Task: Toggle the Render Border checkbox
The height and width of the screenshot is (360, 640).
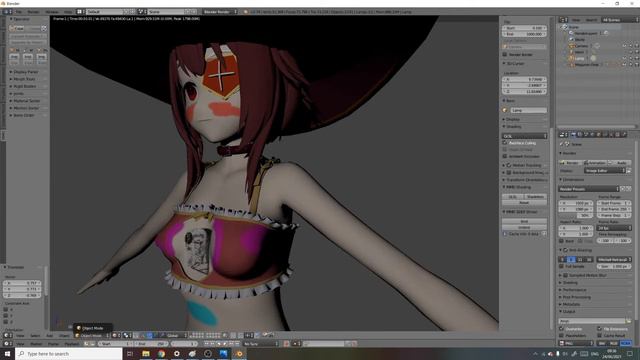Action: pyautogui.click(x=505, y=54)
